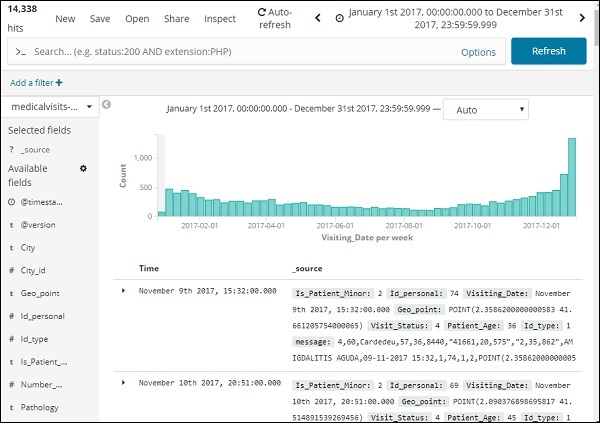Click the Inspect menu item
The image size is (600, 423).
tap(220, 18)
